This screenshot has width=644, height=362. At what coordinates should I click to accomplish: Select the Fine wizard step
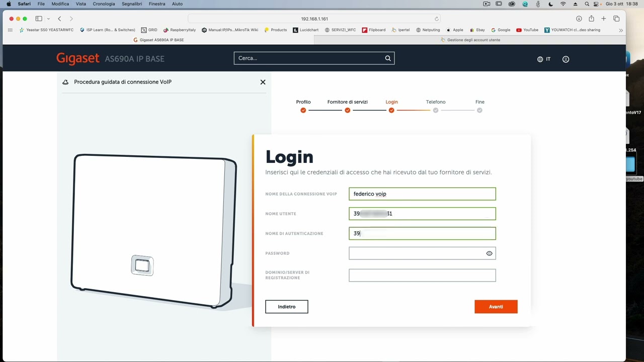click(x=479, y=110)
